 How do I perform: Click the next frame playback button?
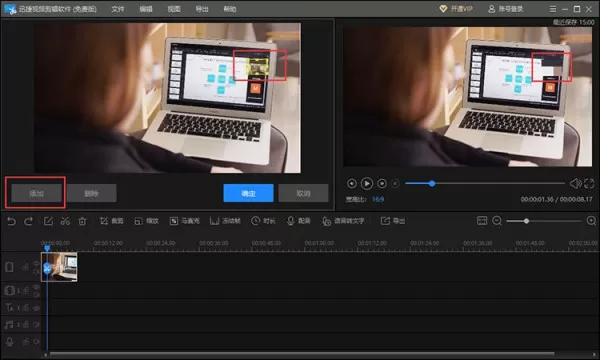tap(382, 184)
